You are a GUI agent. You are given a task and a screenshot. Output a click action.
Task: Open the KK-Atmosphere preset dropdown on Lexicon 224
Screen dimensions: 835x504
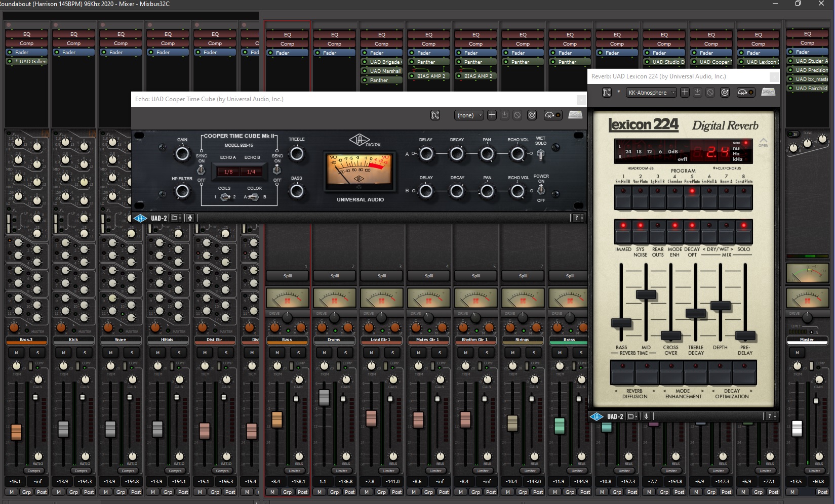click(x=651, y=92)
